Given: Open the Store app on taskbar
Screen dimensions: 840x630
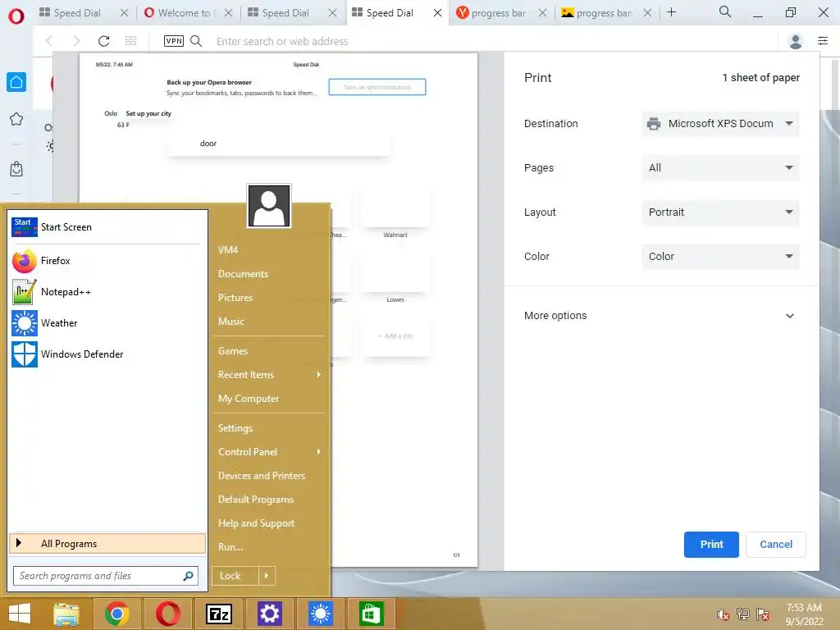Looking at the screenshot, I should [x=372, y=614].
